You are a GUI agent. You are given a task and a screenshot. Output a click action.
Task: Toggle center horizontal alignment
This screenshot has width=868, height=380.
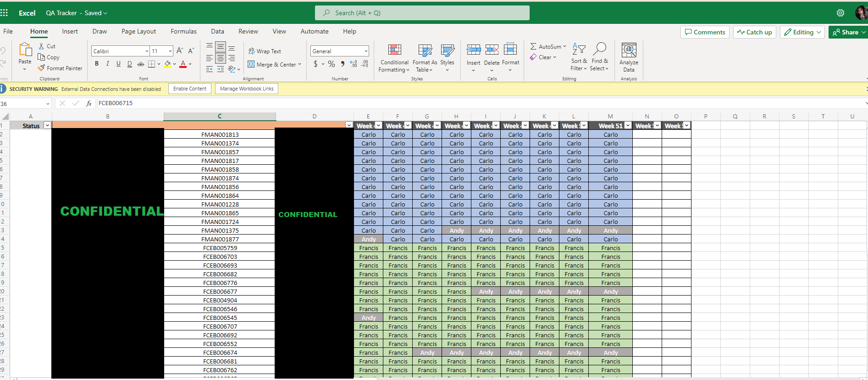tap(221, 58)
